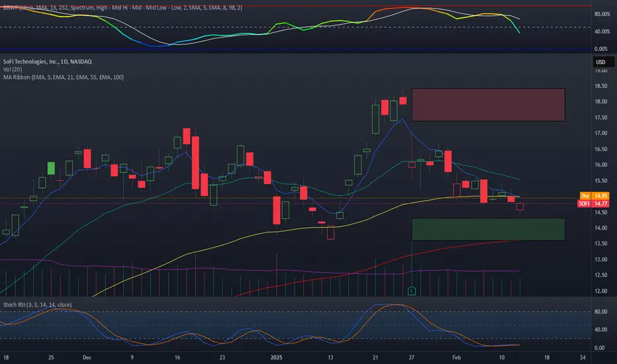Open the USD currency selector
The width and height of the screenshot is (617, 364).
click(603, 62)
